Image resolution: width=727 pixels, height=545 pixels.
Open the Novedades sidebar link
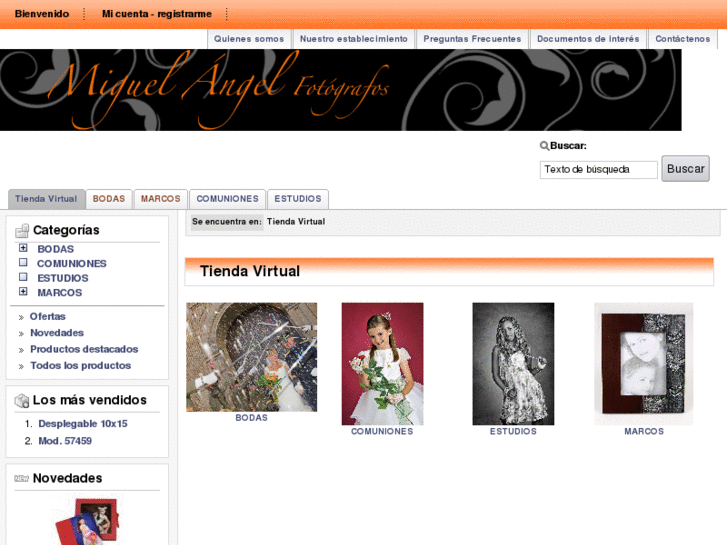57,333
